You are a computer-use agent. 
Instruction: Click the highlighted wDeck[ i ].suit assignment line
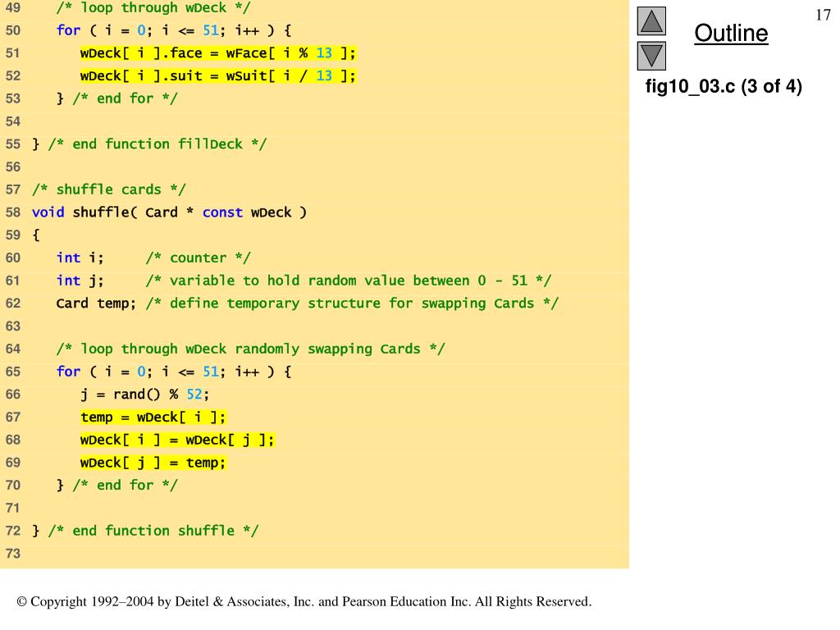pos(217,75)
